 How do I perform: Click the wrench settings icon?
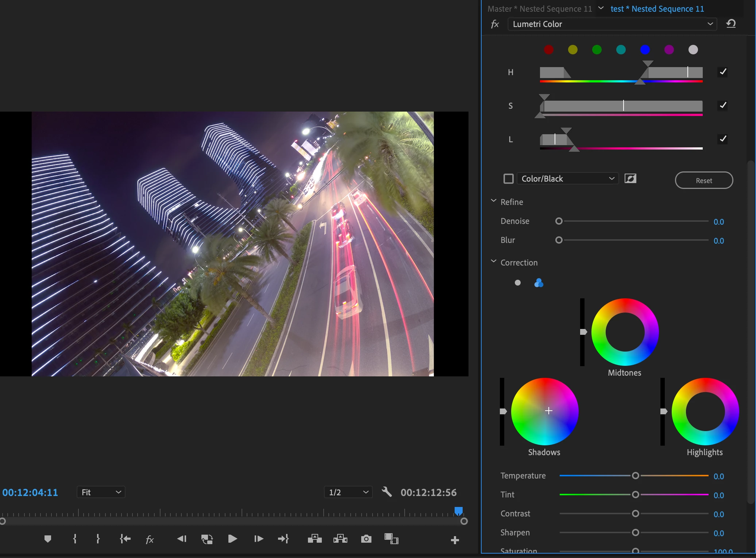386,492
